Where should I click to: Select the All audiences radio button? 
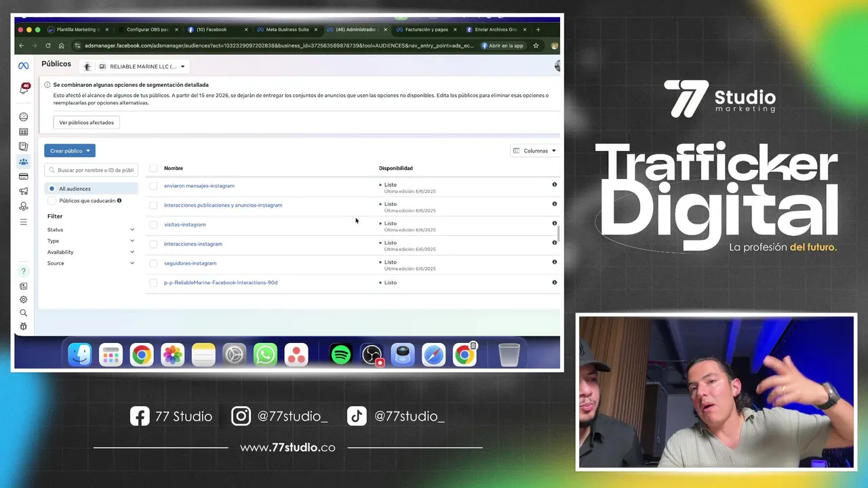coord(52,188)
